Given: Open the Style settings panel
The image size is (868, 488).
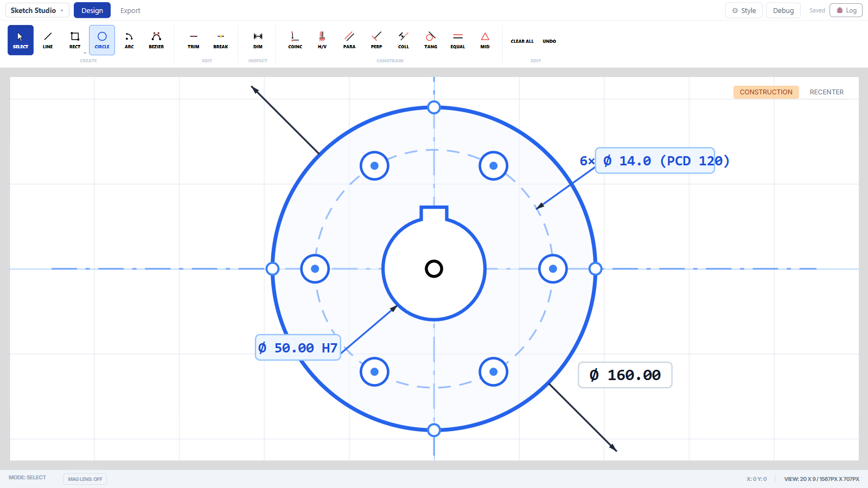Looking at the screenshot, I should point(744,10).
